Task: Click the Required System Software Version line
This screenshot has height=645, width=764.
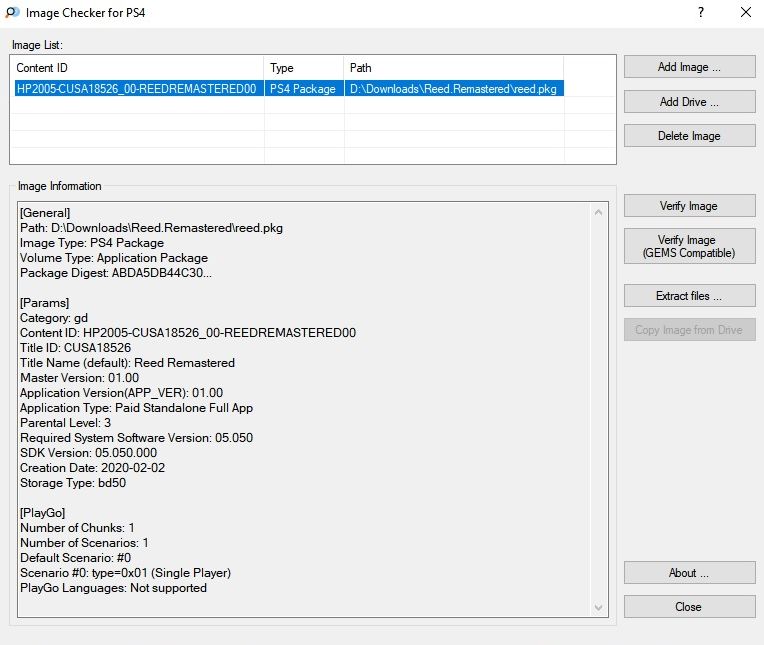Action: click(136, 437)
